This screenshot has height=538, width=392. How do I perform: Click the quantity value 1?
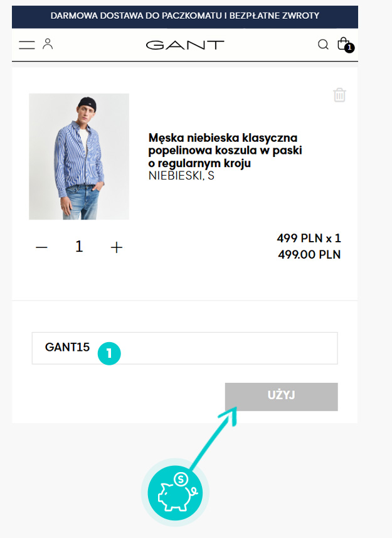pos(79,246)
